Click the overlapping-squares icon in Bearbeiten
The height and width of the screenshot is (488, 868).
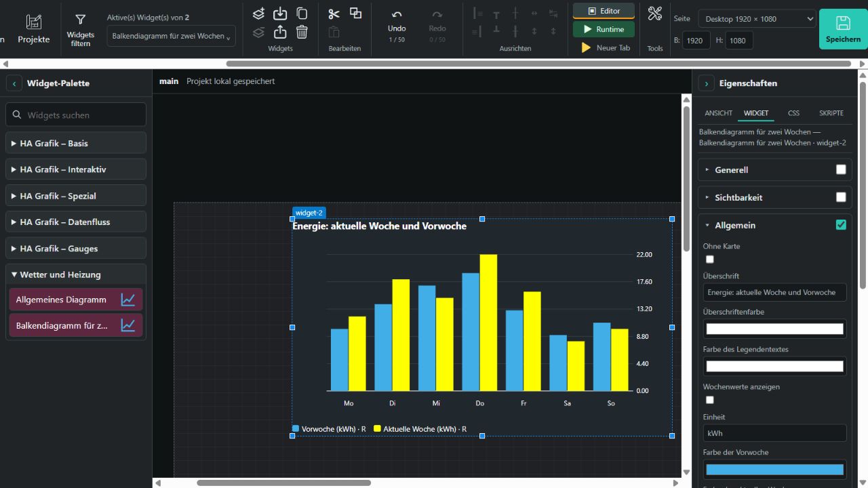tap(355, 13)
